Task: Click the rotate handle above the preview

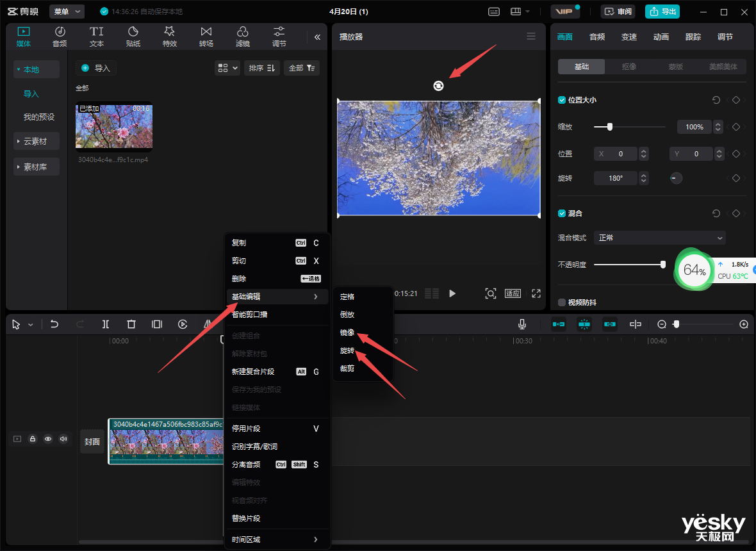Action: pos(438,86)
